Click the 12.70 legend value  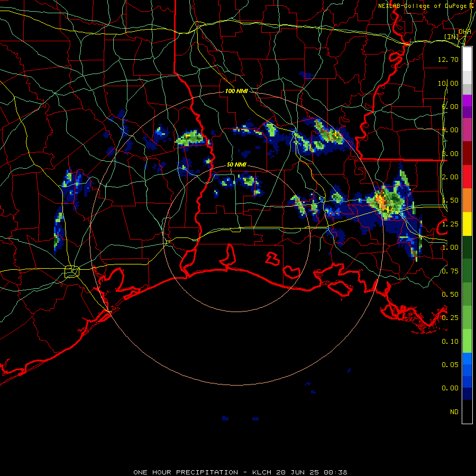point(448,59)
